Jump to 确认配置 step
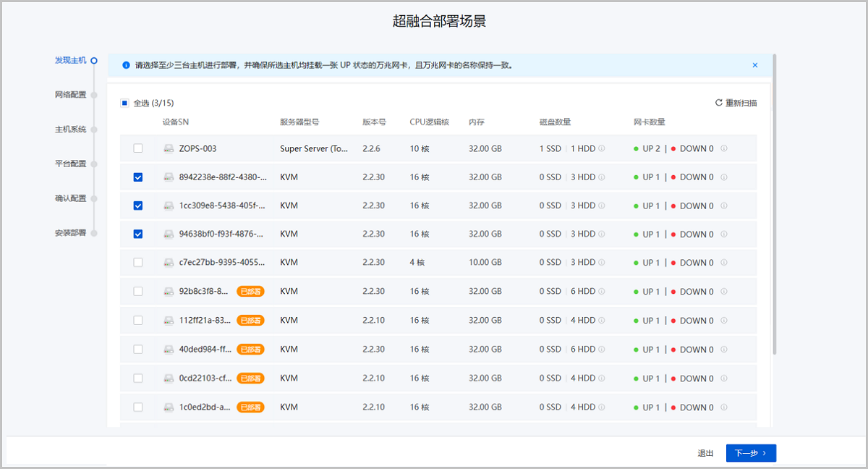 [71, 198]
